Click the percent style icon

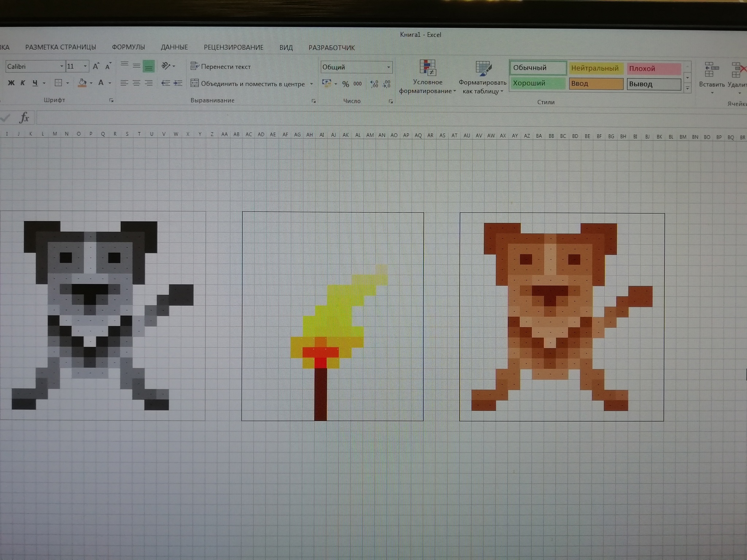point(345,84)
